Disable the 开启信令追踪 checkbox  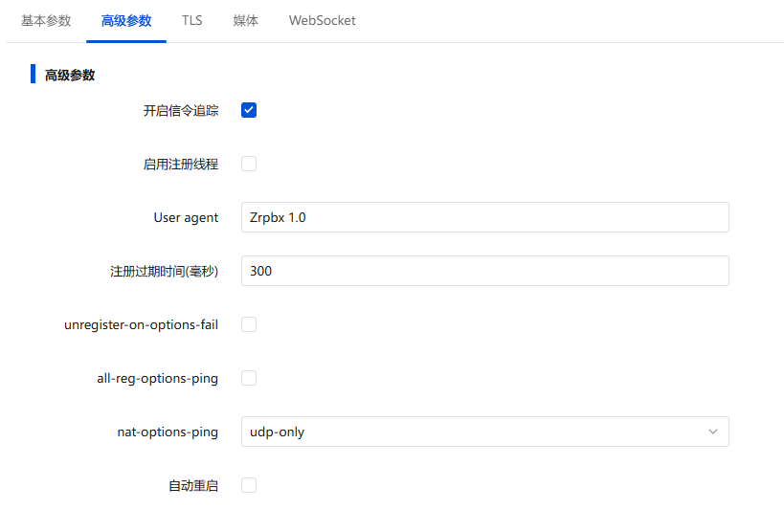249,110
